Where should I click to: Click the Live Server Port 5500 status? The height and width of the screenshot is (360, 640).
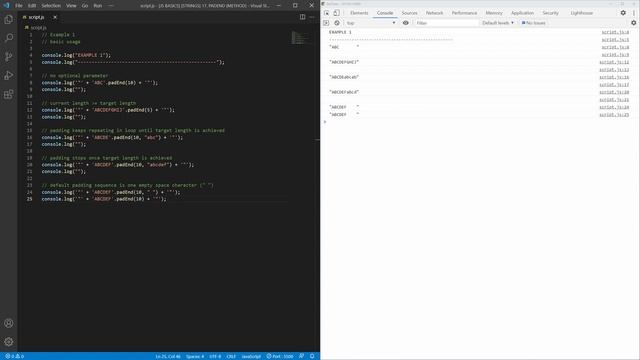pyautogui.click(x=280, y=356)
